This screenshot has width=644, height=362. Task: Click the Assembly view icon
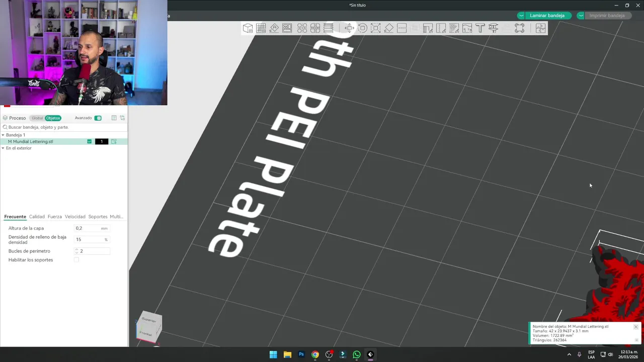click(x=519, y=29)
